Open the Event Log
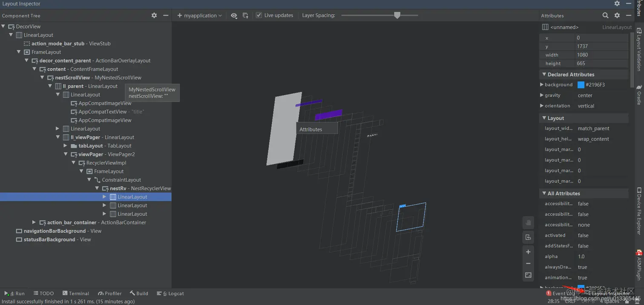Viewport: 644px width, 305px height. tap(561, 293)
